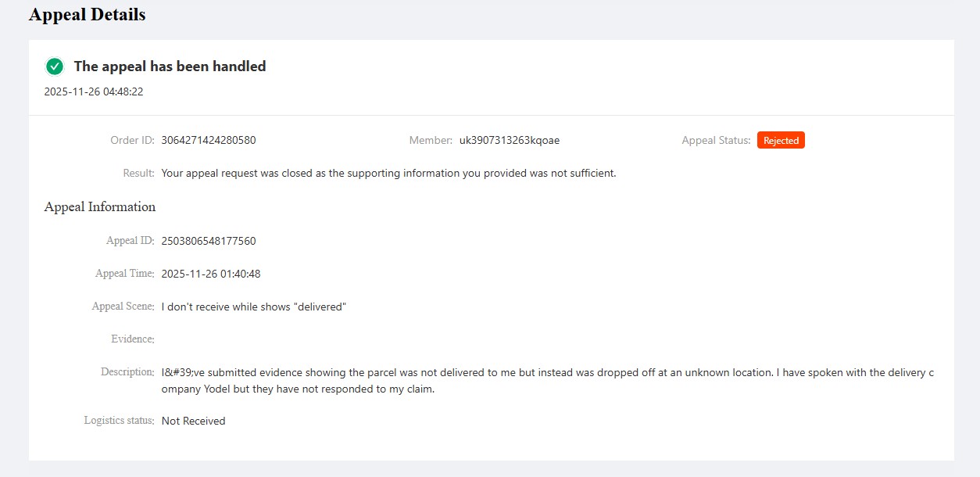Click the Description field label
The width and height of the screenshot is (980, 477).
point(127,372)
